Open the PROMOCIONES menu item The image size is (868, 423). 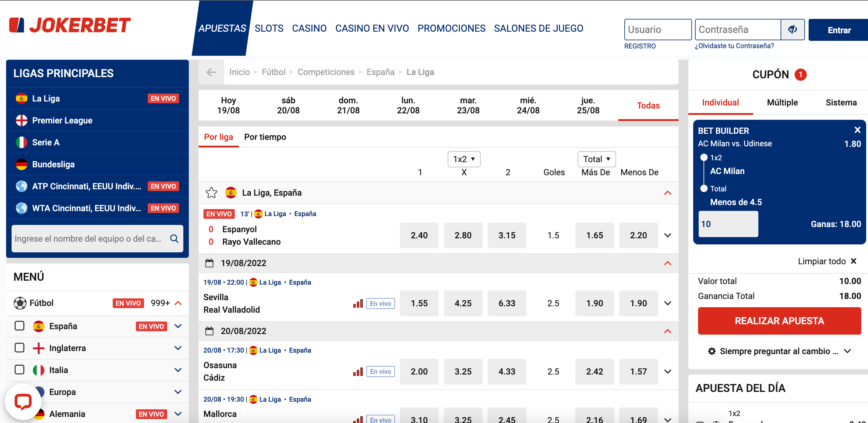click(x=452, y=28)
